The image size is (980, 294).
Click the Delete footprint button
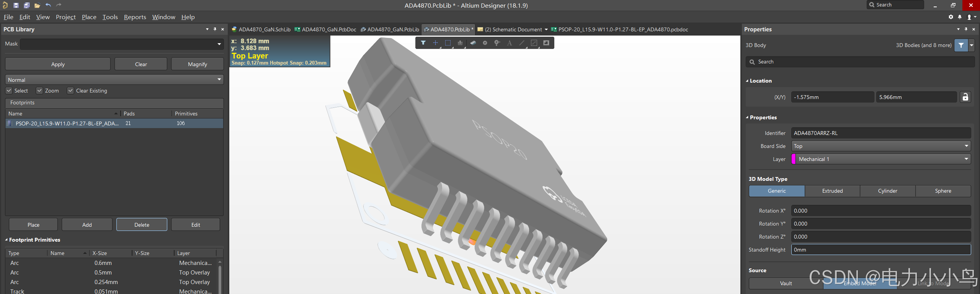[142, 225]
